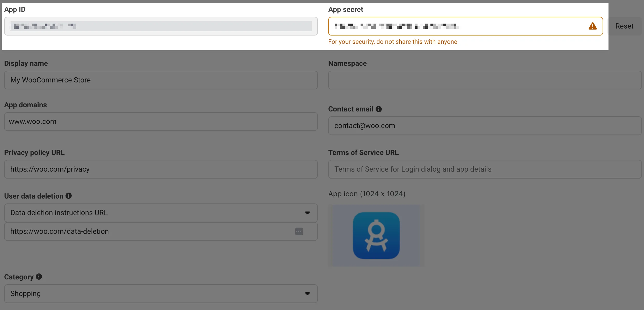Click the Display name label
The image size is (644, 310).
click(x=26, y=64)
